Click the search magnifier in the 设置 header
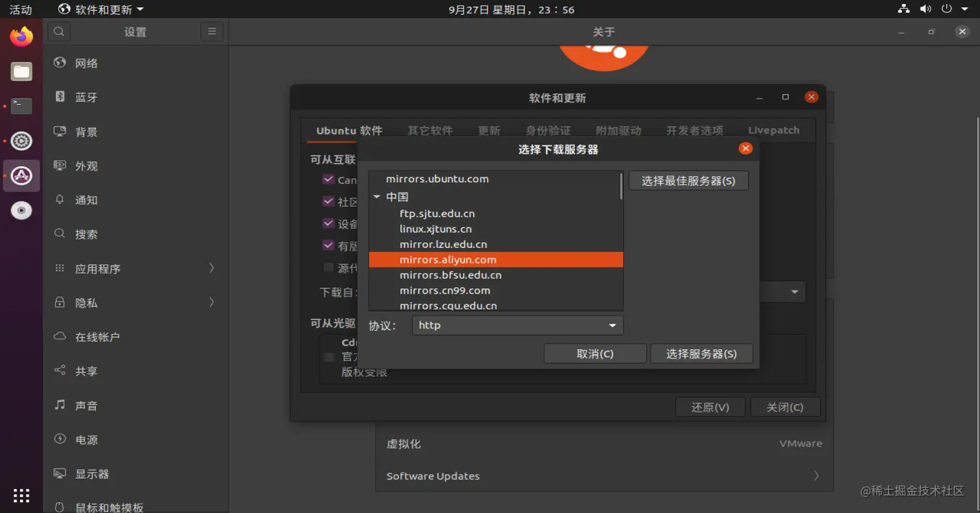980x513 pixels. click(58, 32)
